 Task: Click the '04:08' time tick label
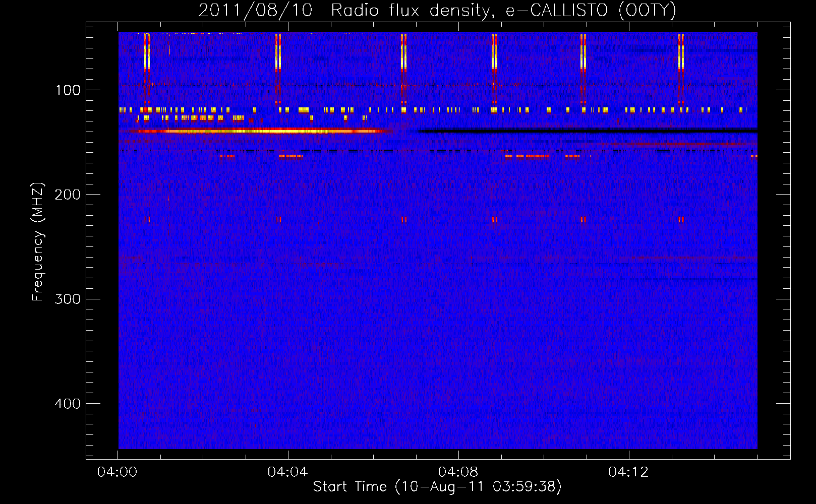[458, 472]
